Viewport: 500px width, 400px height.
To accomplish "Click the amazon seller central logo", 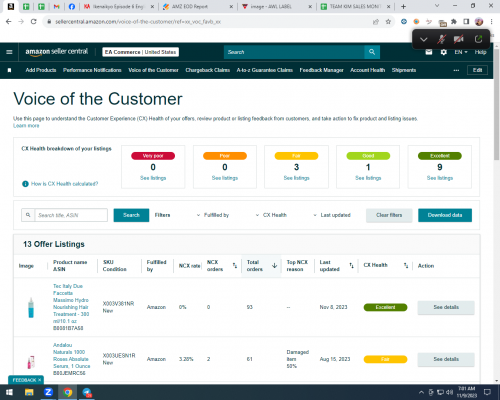I will pos(57,52).
